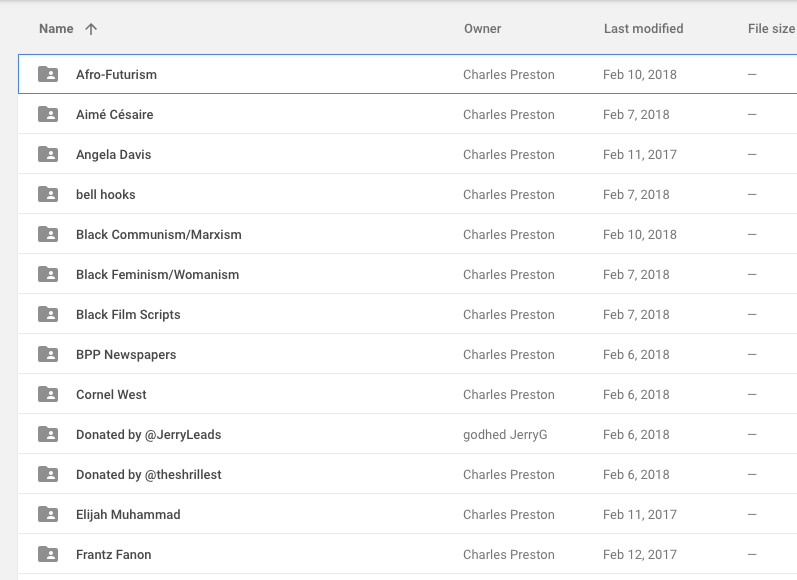Click the folder icon for Black Film Scripts
797x580 pixels.
click(x=48, y=314)
